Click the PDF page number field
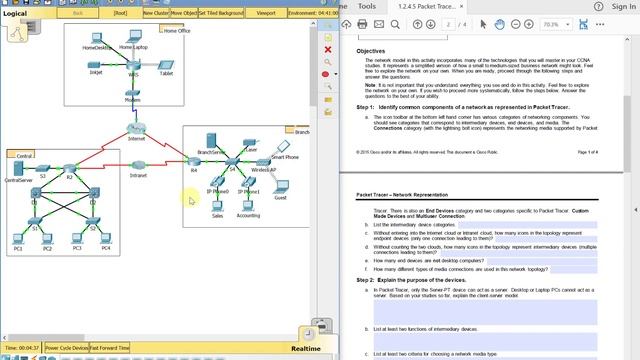Image resolution: width=640 pixels, height=360 pixels. (x=448, y=24)
